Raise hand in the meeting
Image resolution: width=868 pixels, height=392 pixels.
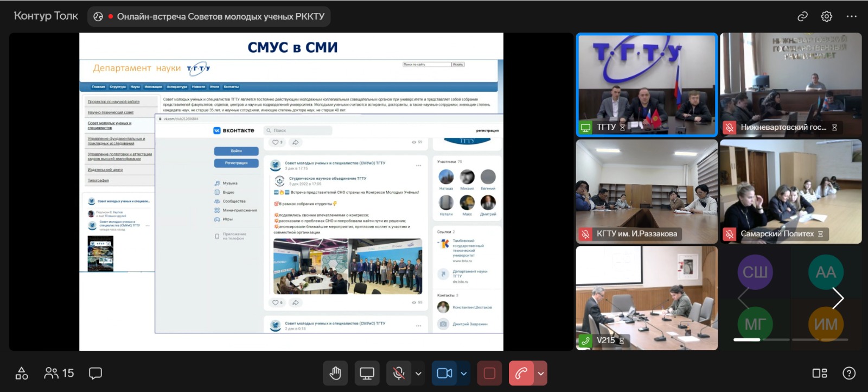pyautogui.click(x=335, y=374)
